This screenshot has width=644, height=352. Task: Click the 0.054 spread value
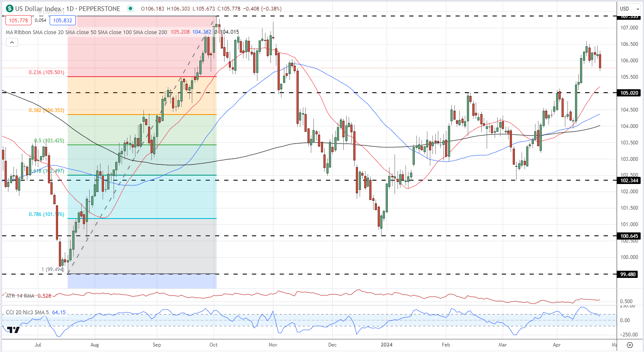tap(40, 20)
